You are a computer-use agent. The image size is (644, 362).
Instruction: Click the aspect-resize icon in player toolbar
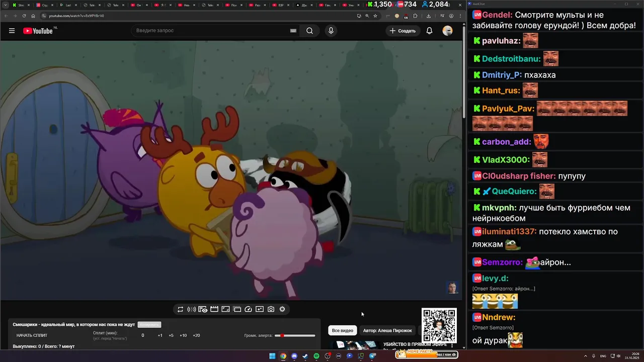tap(225, 309)
